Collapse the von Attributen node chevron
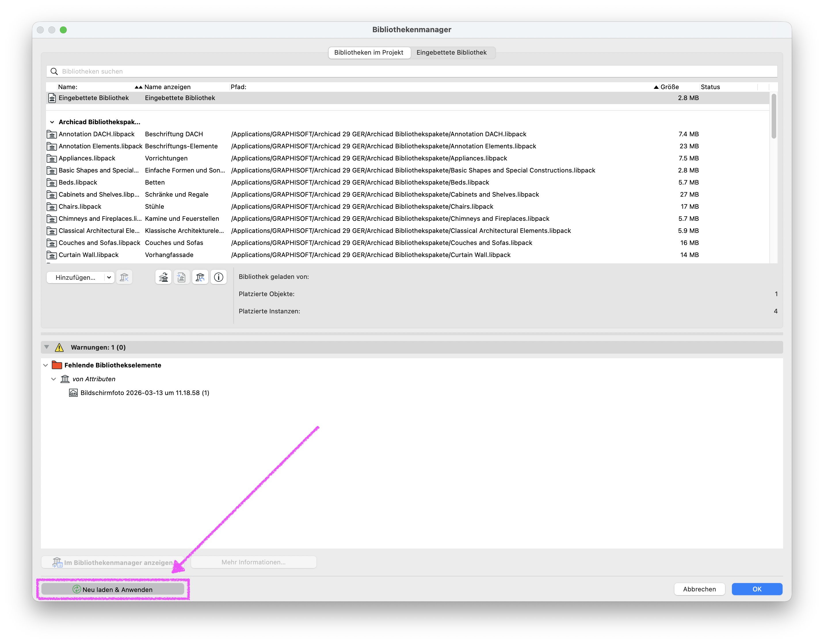Image resolution: width=824 pixels, height=644 pixels. click(x=54, y=379)
